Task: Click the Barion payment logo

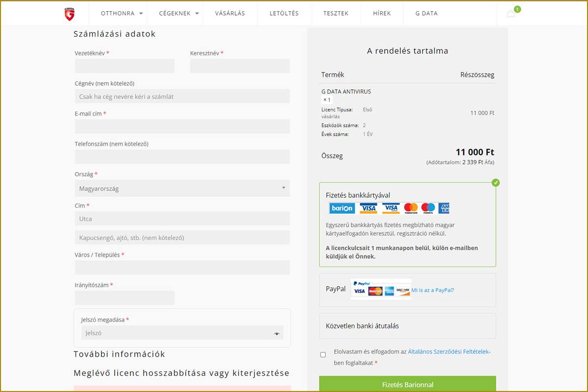Action: 342,208
